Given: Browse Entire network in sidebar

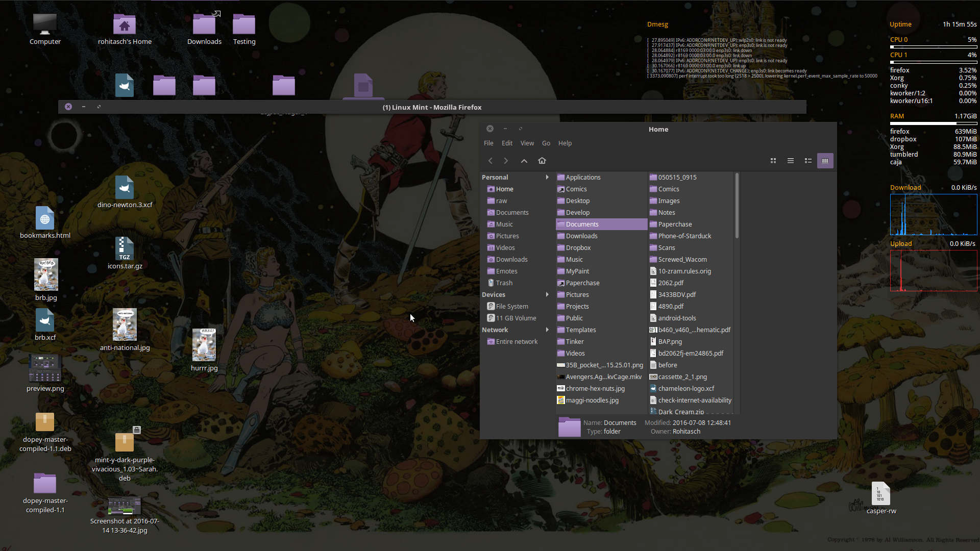Looking at the screenshot, I should coord(517,341).
